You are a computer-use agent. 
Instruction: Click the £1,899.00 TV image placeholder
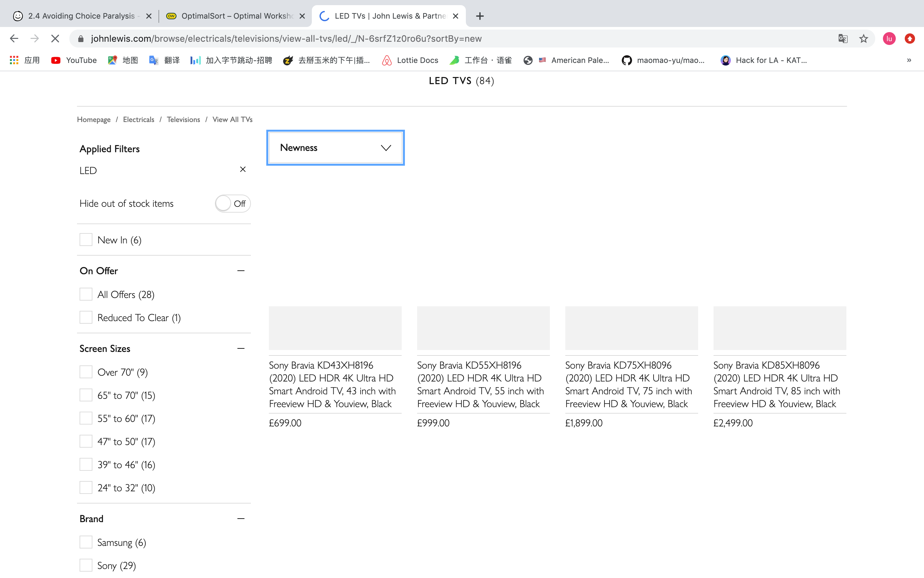tap(631, 328)
